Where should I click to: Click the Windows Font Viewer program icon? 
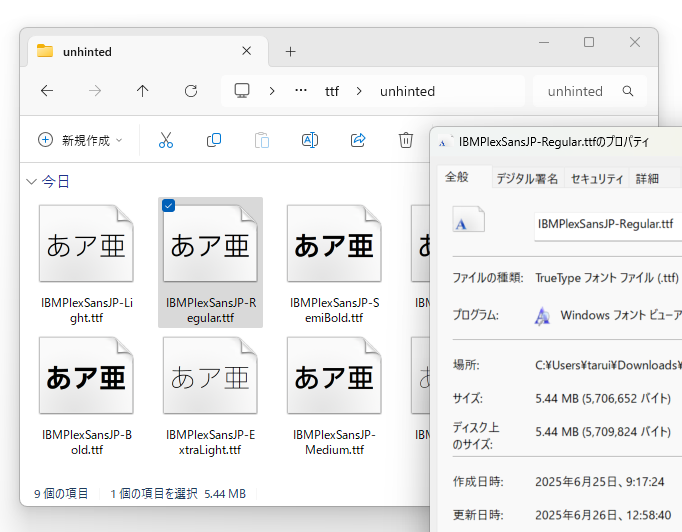542,316
